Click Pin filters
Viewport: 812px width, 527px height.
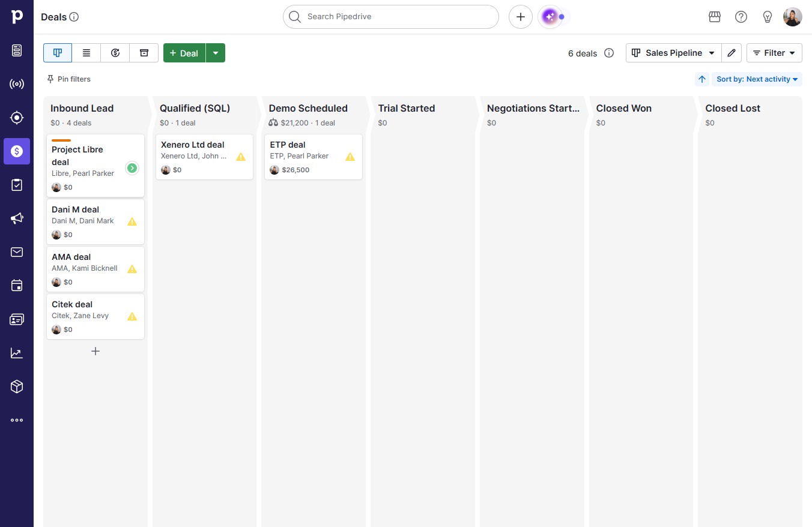(x=68, y=79)
